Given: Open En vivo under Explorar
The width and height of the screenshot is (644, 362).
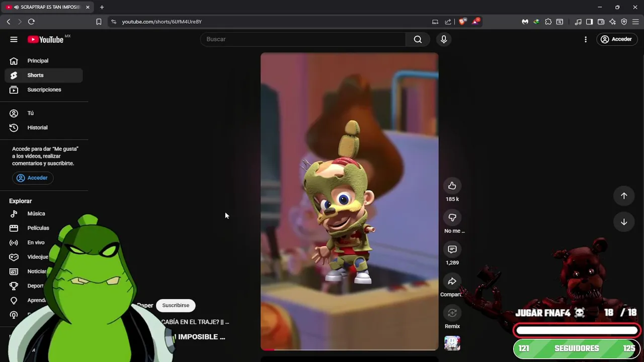Looking at the screenshot, I should coord(44,243).
